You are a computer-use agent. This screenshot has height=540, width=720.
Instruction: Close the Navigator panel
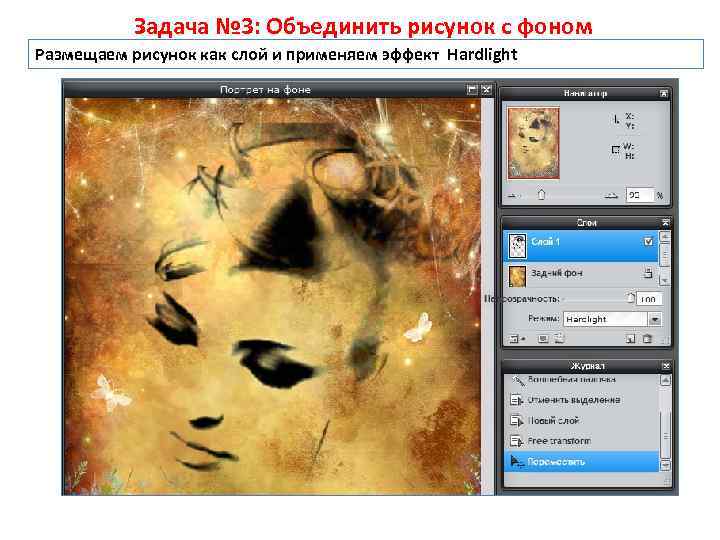pyautogui.click(x=664, y=93)
